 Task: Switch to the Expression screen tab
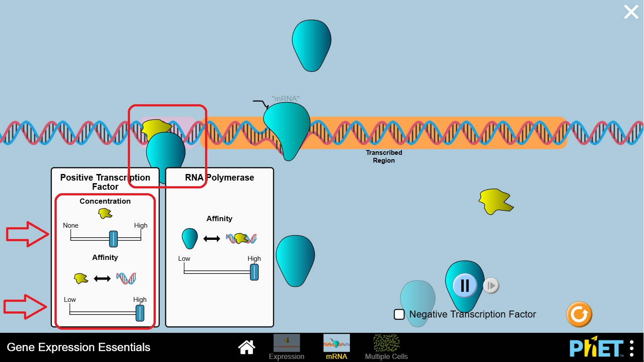(287, 347)
